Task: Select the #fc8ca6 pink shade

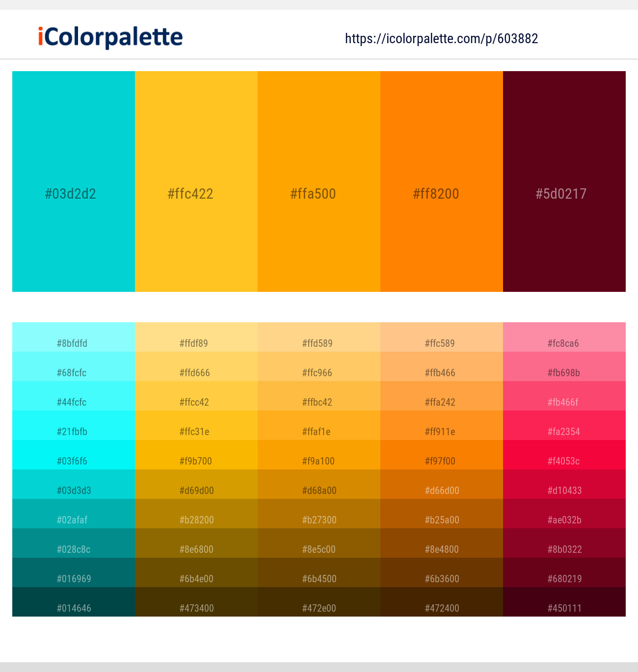Action: point(564,337)
